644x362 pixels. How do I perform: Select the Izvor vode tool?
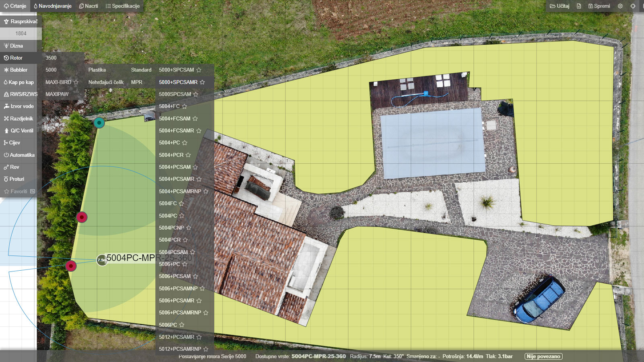[x=19, y=107]
